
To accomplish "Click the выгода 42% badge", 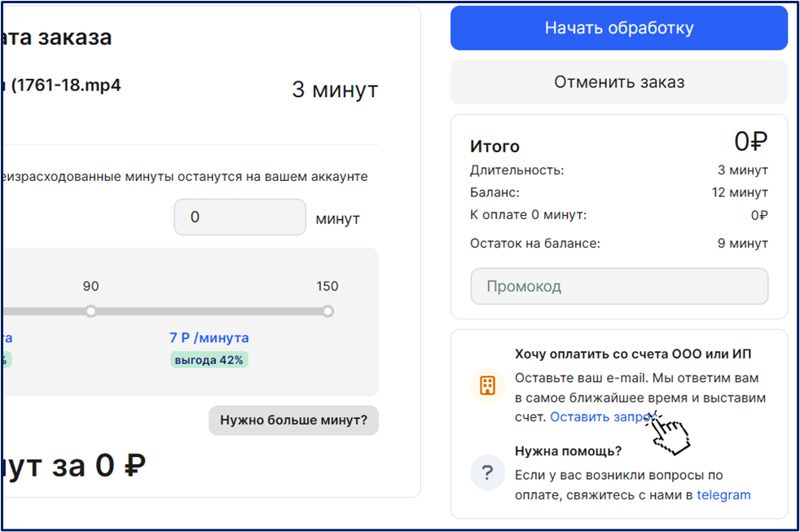I will (x=209, y=360).
